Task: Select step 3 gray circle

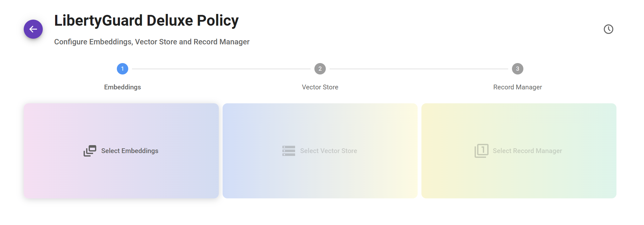Action: coord(517,69)
